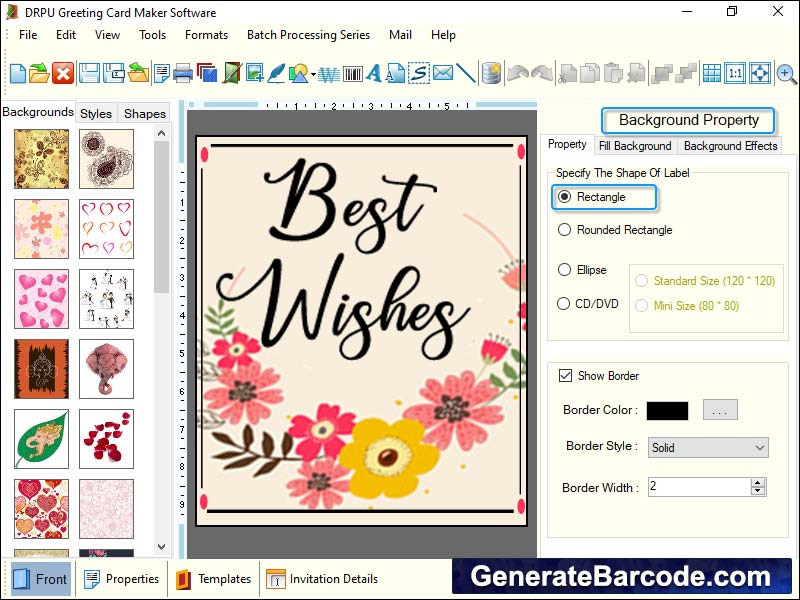Click the black Border Color swatch
The width and height of the screenshot is (800, 600).
[666, 410]
